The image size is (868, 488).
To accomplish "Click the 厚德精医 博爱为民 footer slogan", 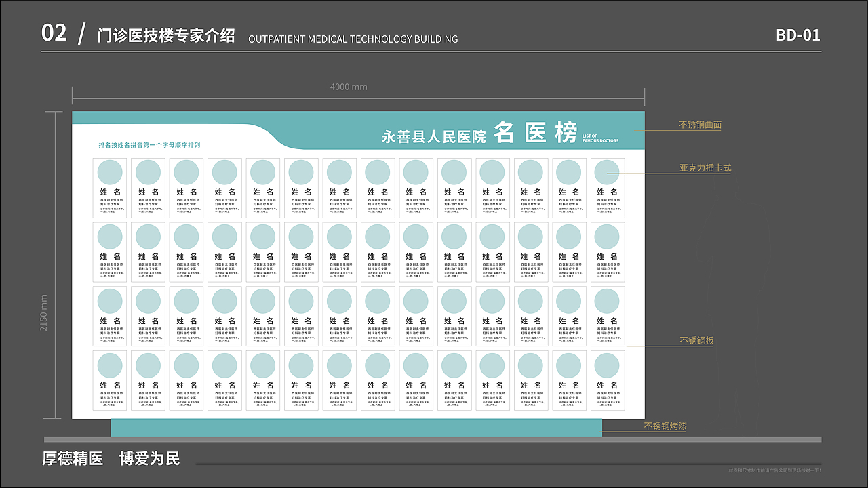I will point(111,459).
